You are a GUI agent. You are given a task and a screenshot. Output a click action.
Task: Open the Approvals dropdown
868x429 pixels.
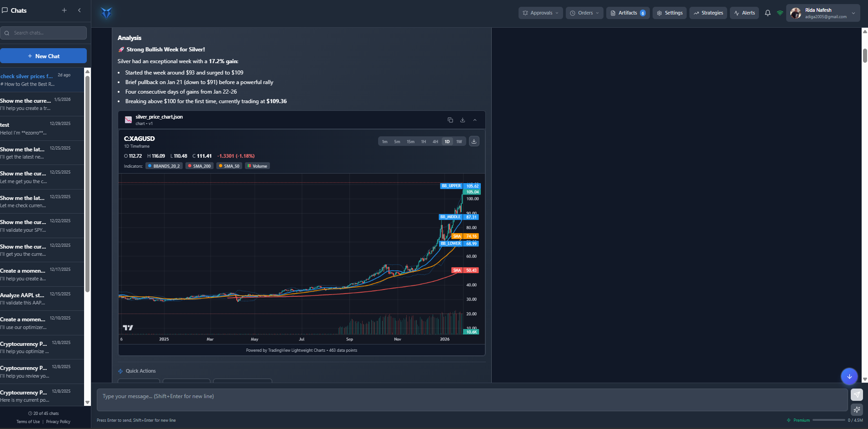coord(540,13)
